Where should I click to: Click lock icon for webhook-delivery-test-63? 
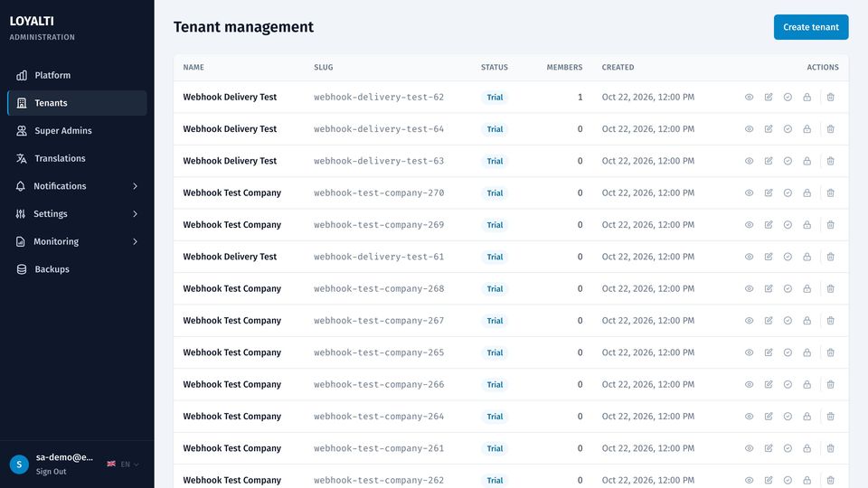click(807, 161)
